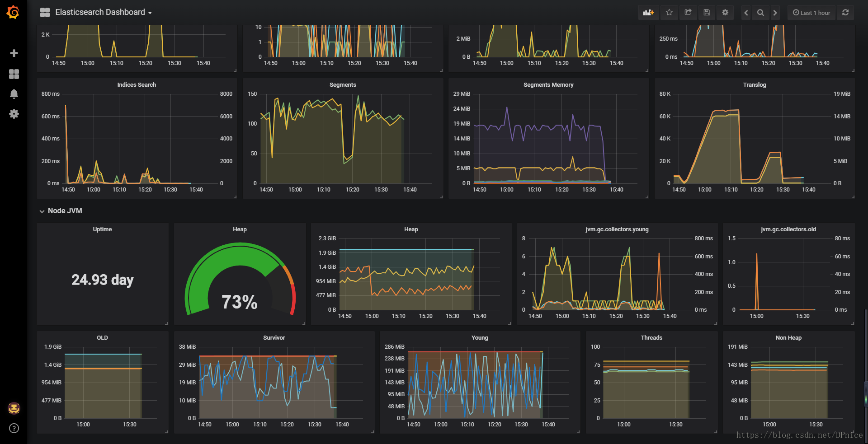Screen dimensions: 868x444
Task: Click the Young panel resize handle
Action: 578,432
